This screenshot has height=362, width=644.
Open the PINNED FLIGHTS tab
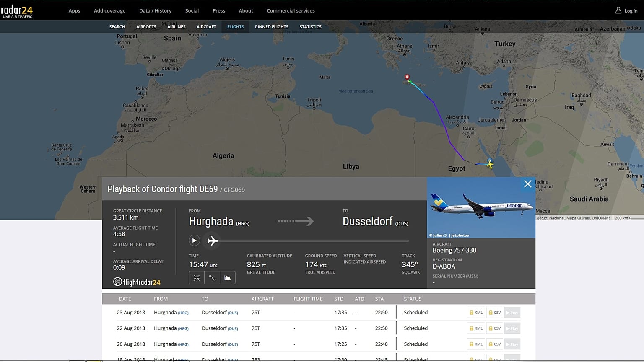[272, 27]
